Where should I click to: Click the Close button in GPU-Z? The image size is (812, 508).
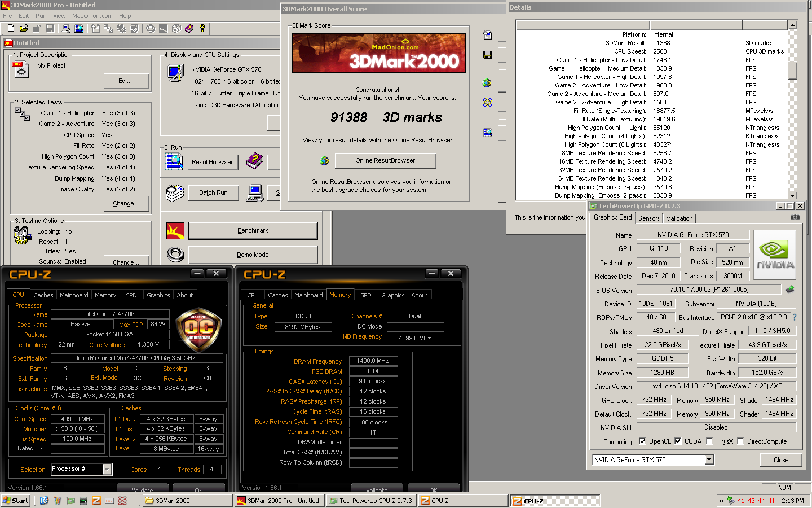pos(781,460)
